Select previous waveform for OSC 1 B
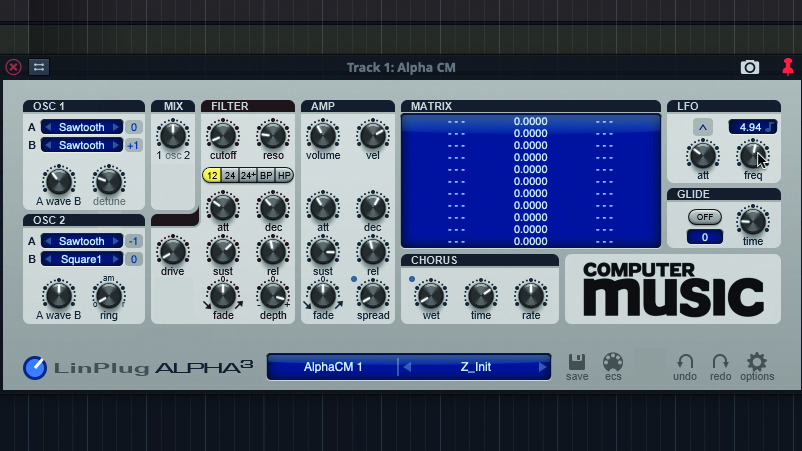802x451 pixels. coord(48,145)
